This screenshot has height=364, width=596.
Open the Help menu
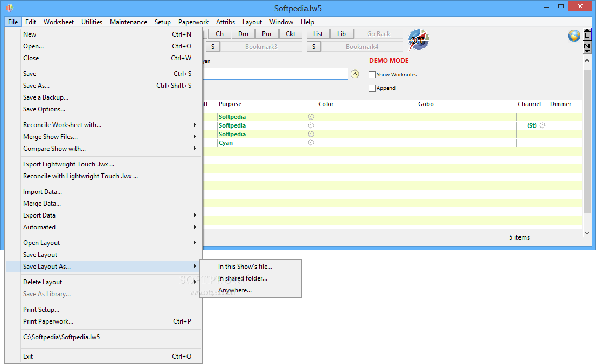(x=307, y=22)
